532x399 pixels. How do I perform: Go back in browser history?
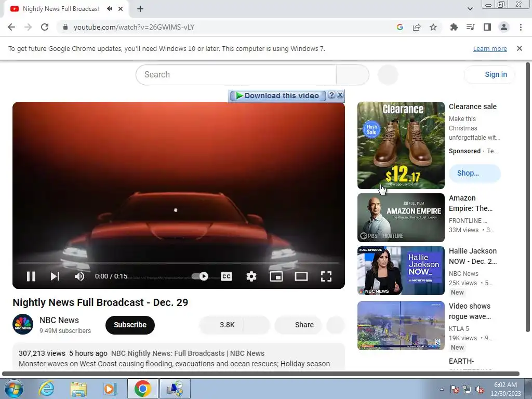(x=11, y=27)
